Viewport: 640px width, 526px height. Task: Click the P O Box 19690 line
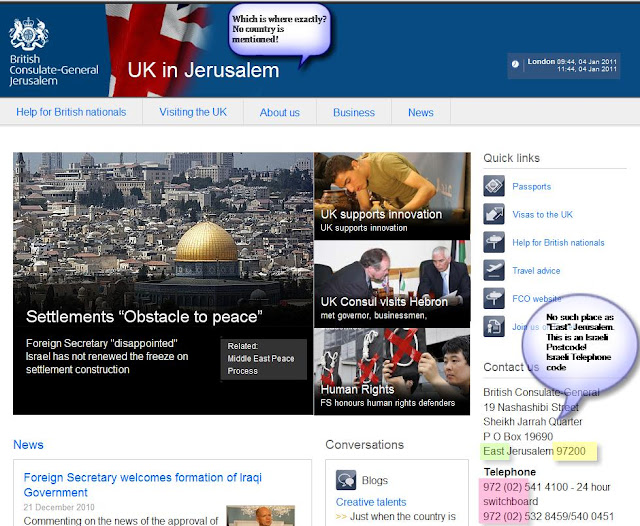point(518,436)
